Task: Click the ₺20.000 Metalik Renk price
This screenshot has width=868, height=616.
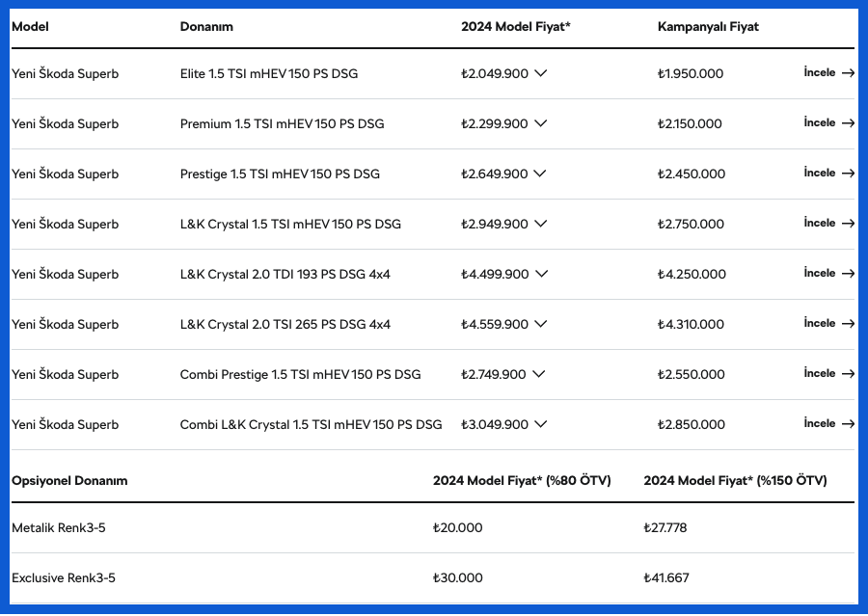Action: click(458, 528)
